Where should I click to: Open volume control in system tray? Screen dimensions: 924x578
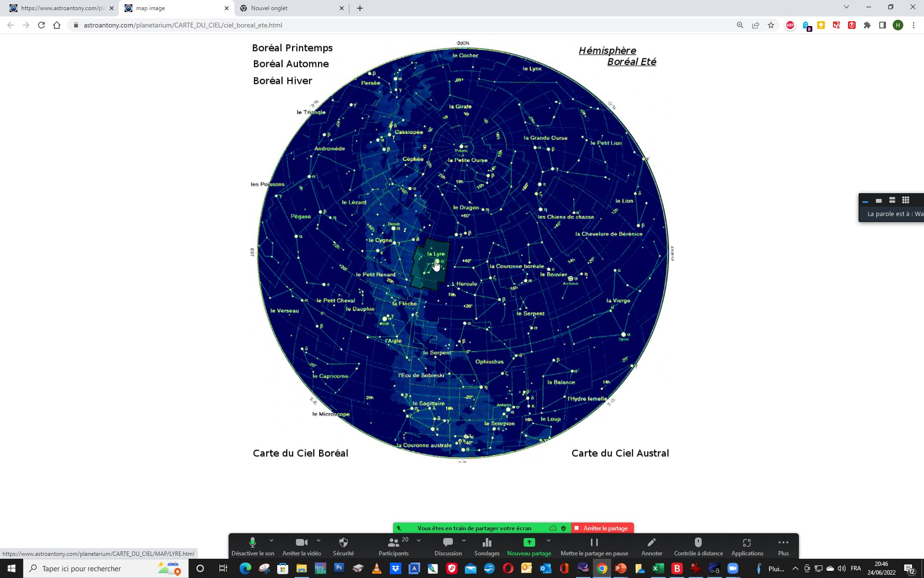pyautogui.click(x=842, y=568)
